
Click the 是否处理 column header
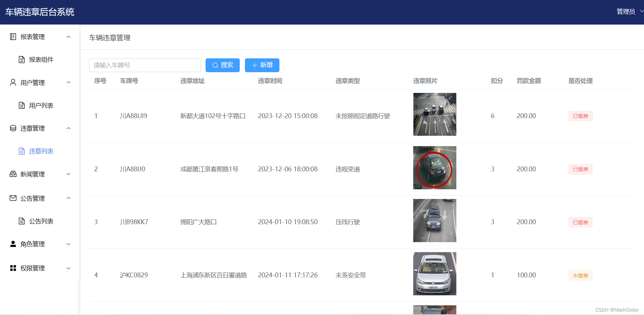pos(581,81)
